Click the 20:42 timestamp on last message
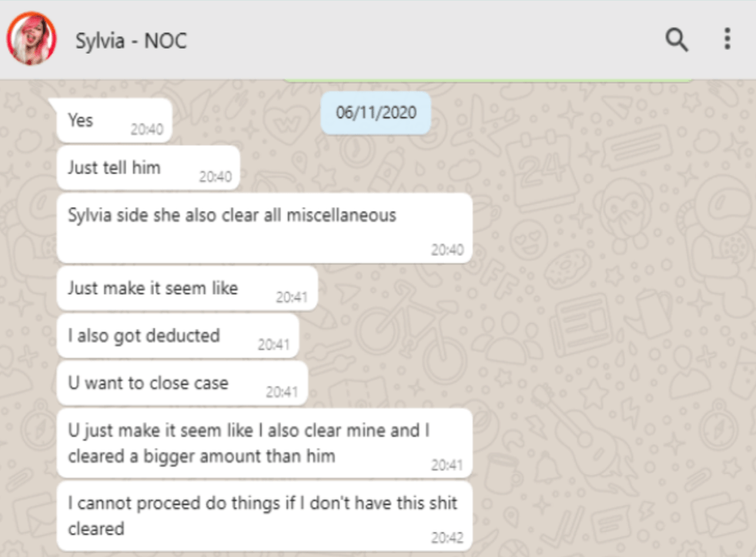This screenshot has width=756, height=557. (x=447, y=537)
